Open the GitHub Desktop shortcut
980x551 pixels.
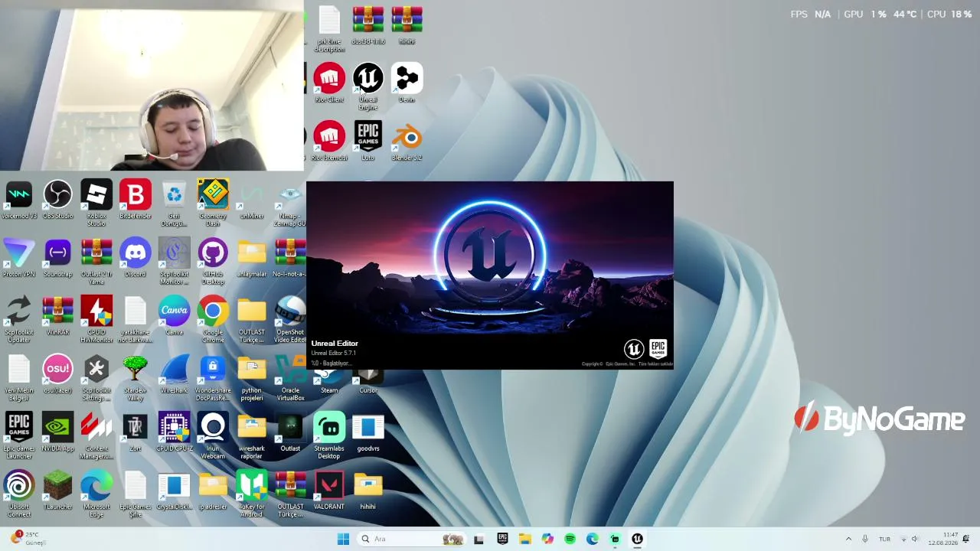pos(213,262)
